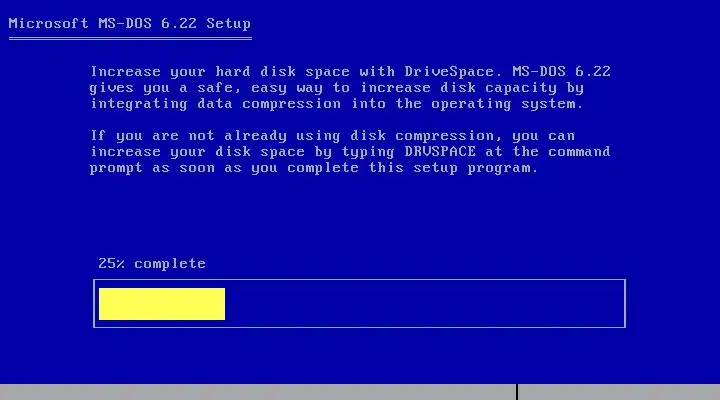Click the word "complete" beside 25%
720x400 pixels.
point(170,264)
